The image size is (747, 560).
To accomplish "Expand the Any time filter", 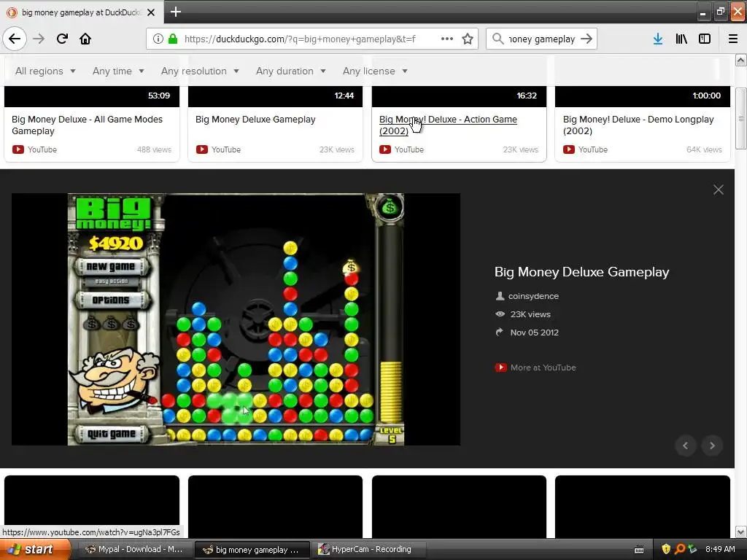I will 118,71.
